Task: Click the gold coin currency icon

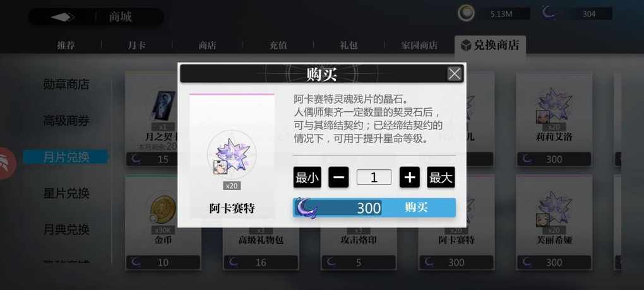Action: (x=466, y=13)
